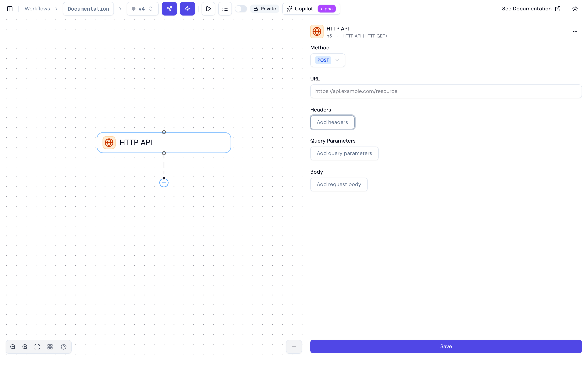Viewport: 588px width, 365px height.
Task: Click the Private lock label
Action: pyautogui.click(x=265, y=9)
